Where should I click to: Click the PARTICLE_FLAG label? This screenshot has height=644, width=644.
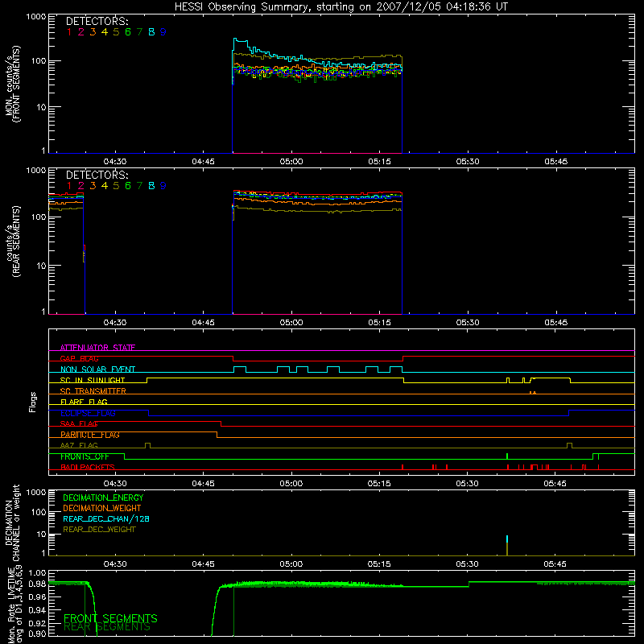click(90, 435)
